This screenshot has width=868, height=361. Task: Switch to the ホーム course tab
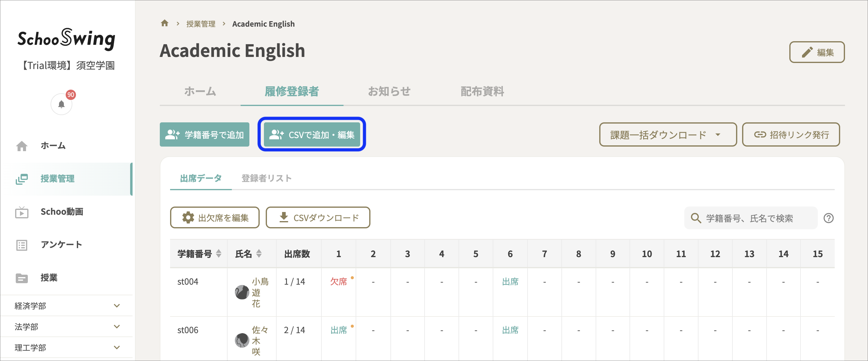pos(200,91)
